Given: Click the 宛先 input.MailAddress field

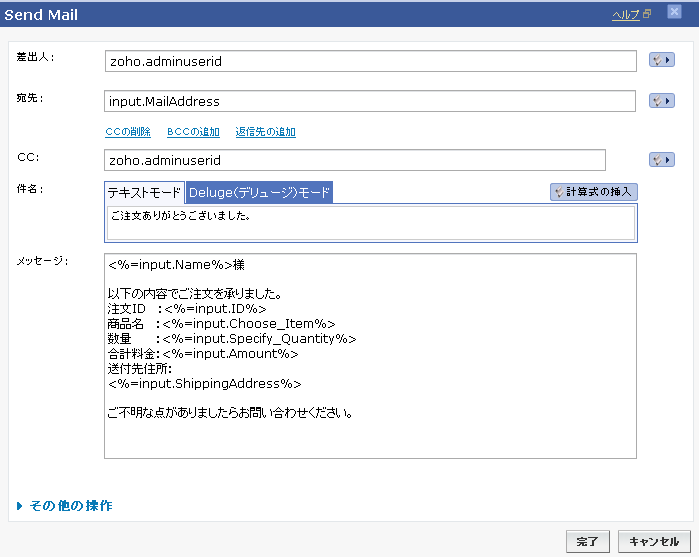Looking at the screenshot, I should coord(370,101).
